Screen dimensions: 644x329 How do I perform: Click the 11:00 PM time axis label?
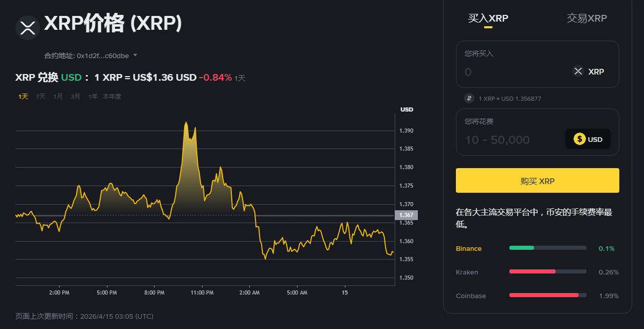pos(202,293)
